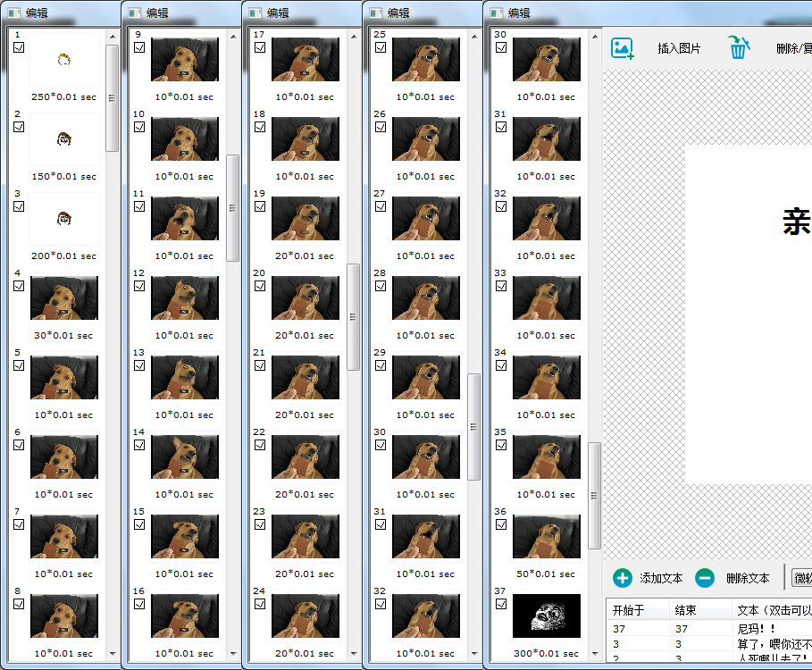Select the black-and-white frame 37 thumbnail
Viewport: 812px width, 670px height.
546,616
